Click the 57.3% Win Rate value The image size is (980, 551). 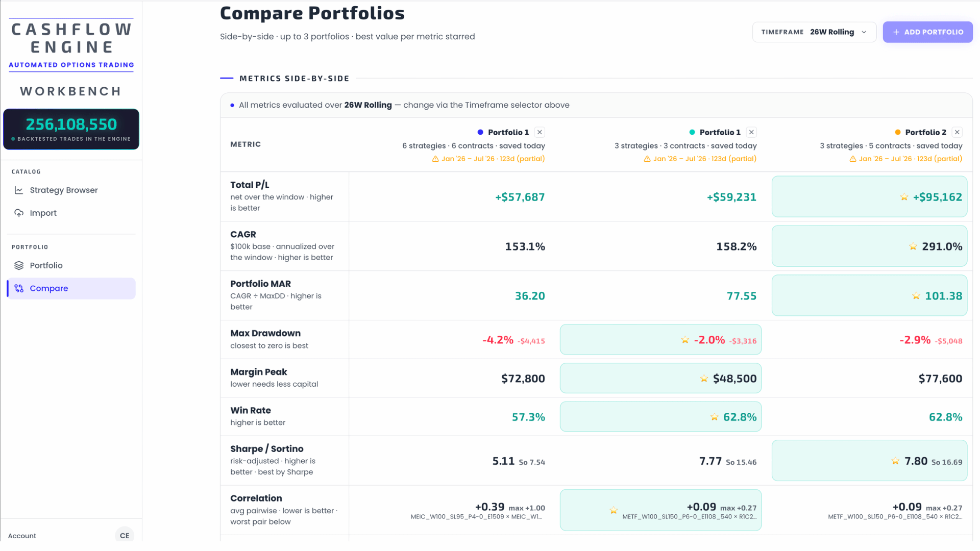point(528,417)
